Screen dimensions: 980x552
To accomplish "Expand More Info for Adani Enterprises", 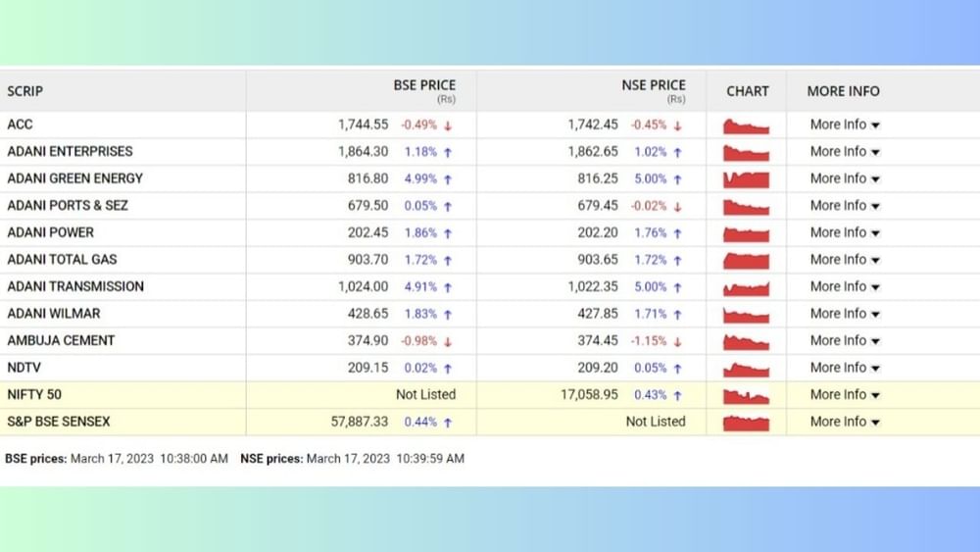I will pyautogui.click(x=845, y=151).
